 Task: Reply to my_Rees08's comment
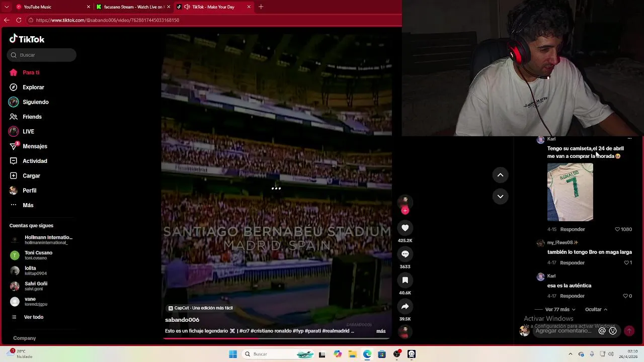573,262
